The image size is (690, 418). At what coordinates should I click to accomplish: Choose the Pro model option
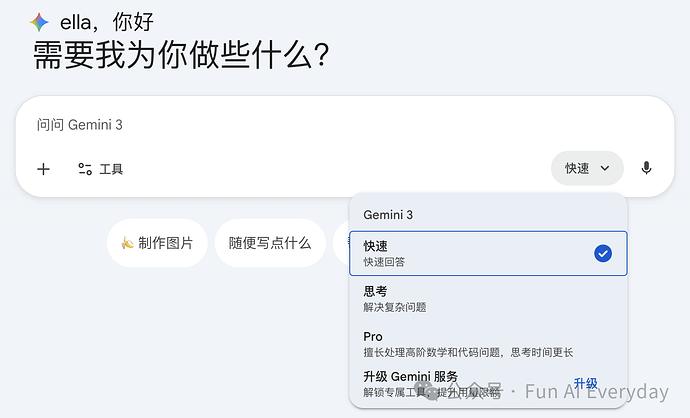pos(470,343)
